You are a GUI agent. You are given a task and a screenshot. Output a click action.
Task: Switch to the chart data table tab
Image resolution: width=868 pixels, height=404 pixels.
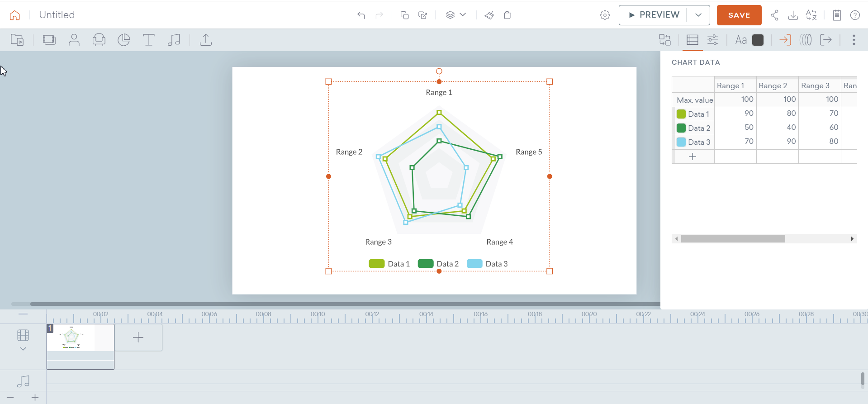pos(692,40)
